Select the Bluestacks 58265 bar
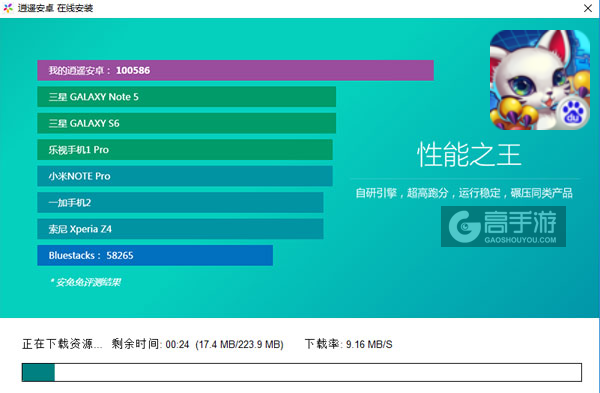 click(x=155, y=255)
